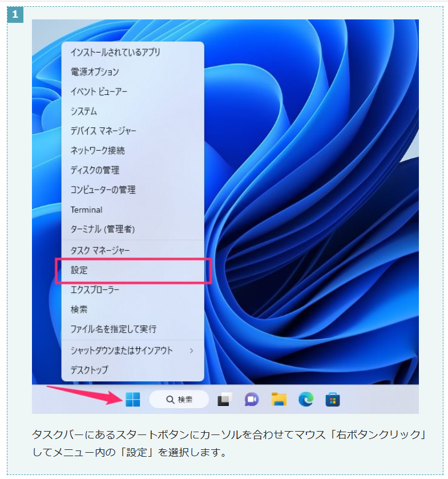The height and width of the screenshot is (479, 448).
Task: Open タスク マネージャー menu item
Action: 133,251
